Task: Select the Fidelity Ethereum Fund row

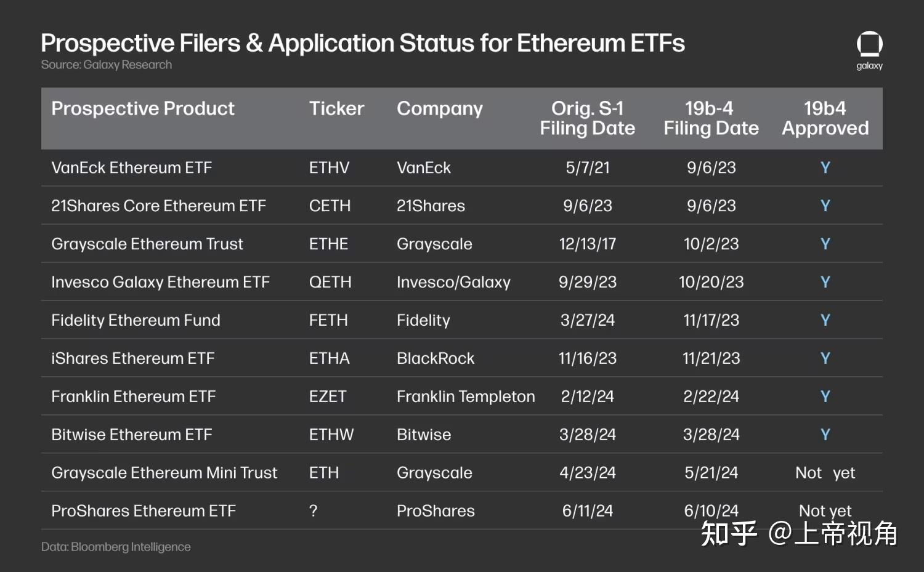Action: coord(462,320)
